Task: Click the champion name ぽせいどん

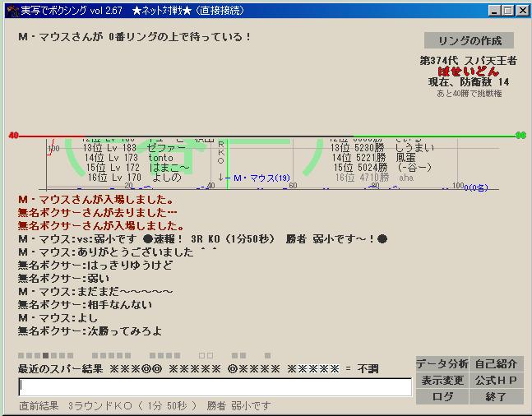Action: coord(468,72)
